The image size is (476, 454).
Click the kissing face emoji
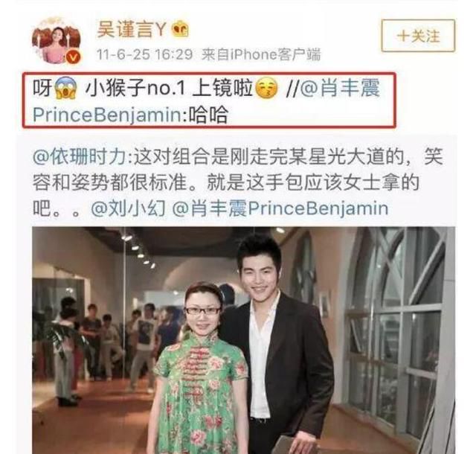tap(266, 88)
